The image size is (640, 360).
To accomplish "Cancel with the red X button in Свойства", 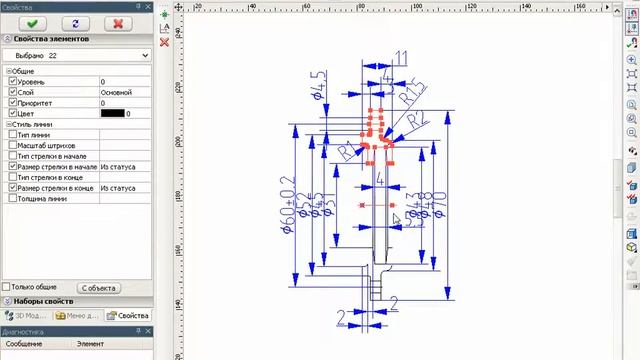I will [118, 24].
